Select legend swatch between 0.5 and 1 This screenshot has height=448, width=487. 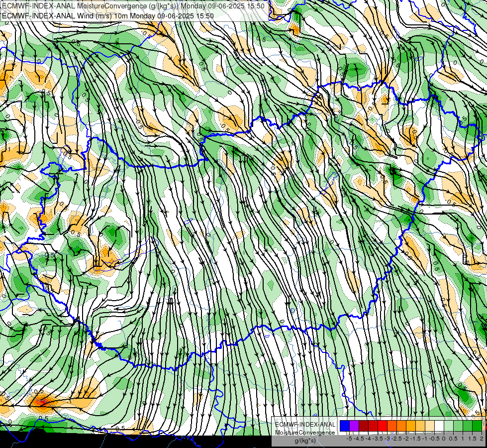tap(458, 426)
